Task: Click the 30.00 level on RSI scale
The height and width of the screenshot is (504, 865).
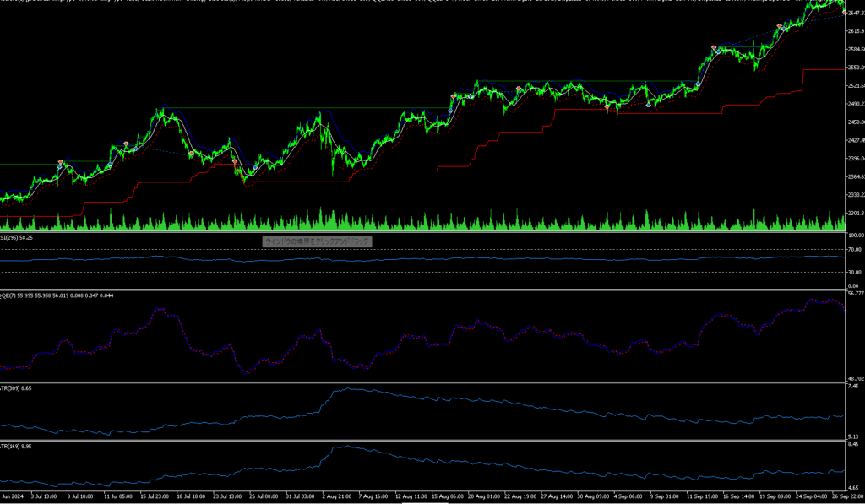Action: (854, 272)
